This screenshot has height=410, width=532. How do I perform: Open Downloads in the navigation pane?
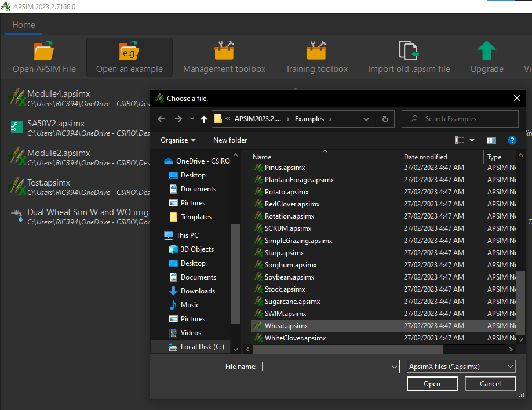(192, 291)
